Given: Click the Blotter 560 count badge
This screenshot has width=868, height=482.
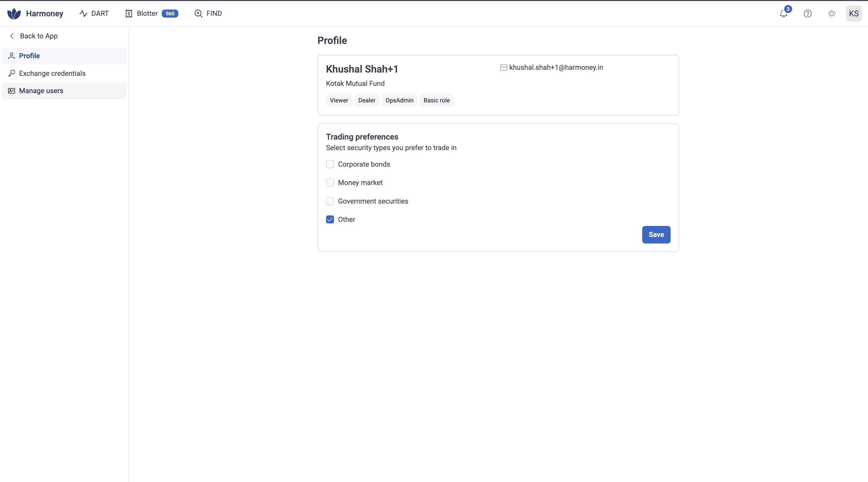Looking at the screenshot, I should click(x=170, y=14).
